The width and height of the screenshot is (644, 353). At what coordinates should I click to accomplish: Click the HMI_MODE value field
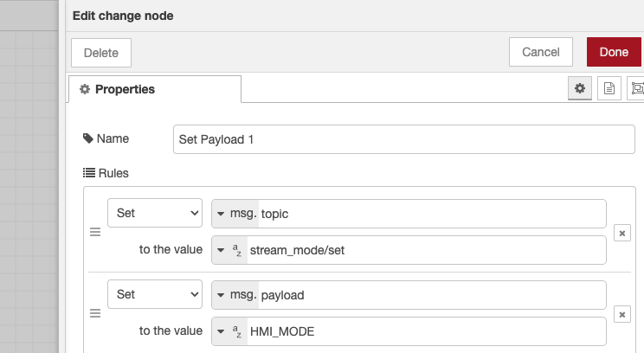(424, 332)
